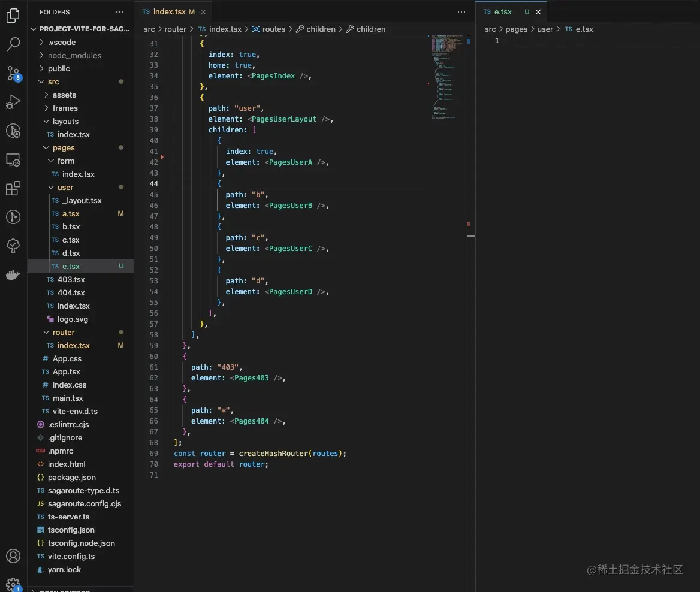Collapse the router folder

click(82, 332)
